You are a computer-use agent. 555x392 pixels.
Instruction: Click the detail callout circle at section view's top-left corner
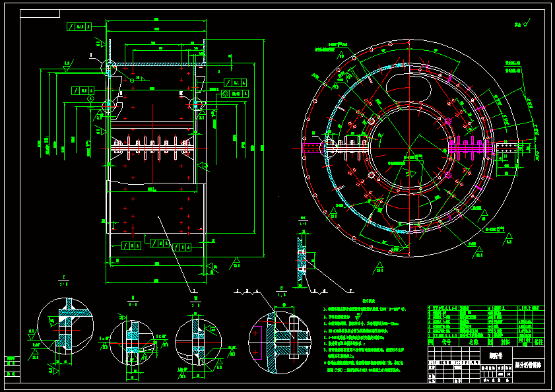(109, 67)
